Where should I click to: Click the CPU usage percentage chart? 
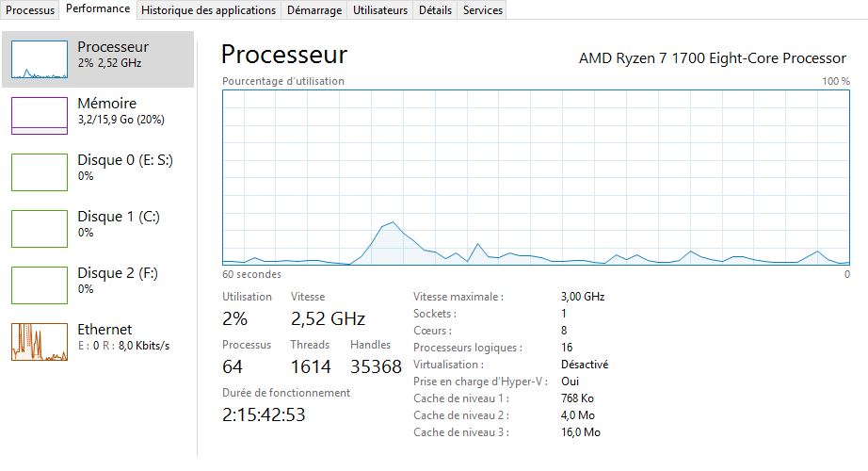[x=536, y=178]
